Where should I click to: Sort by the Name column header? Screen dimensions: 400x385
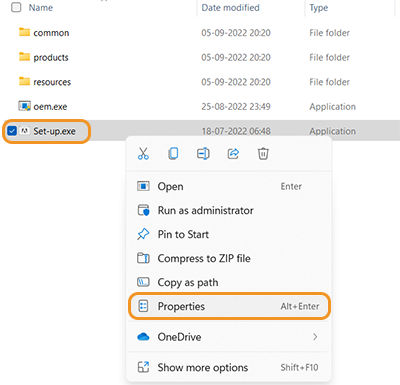click(x=41, y=7)
